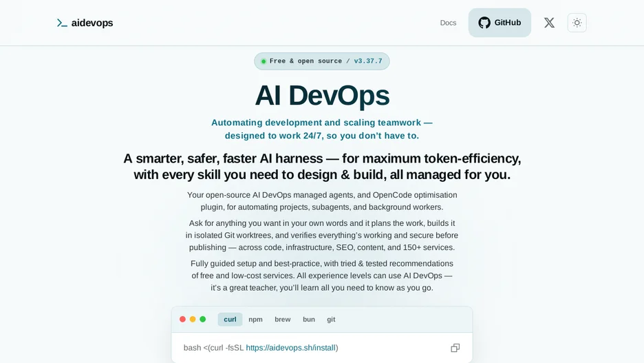Switch to the brew install tab
The image size is (644, 363).
click(x=283, y=320)
